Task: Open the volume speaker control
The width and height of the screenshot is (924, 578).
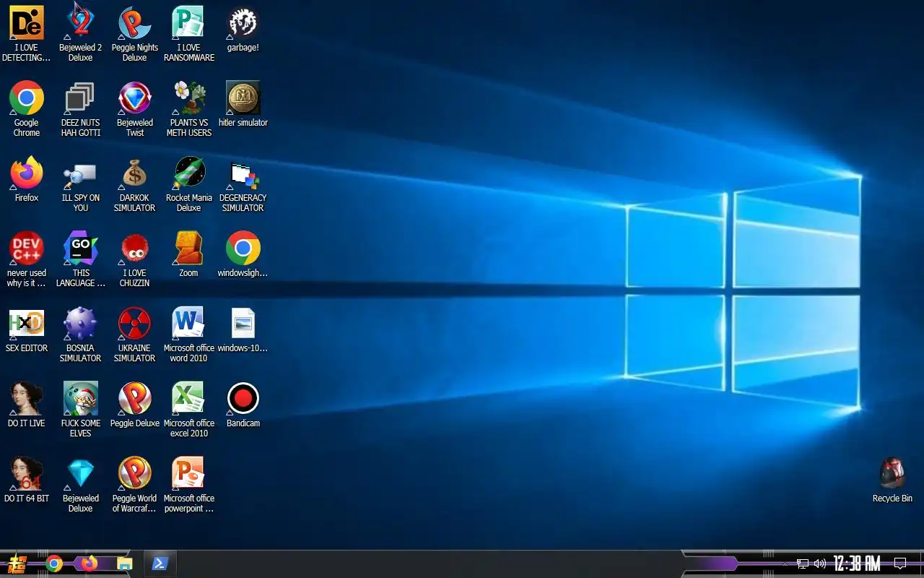Action: pos(820,564)
